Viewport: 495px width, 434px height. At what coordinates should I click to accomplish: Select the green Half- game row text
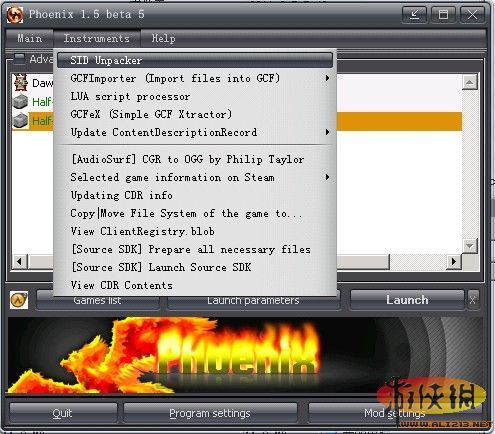[42, 102]
